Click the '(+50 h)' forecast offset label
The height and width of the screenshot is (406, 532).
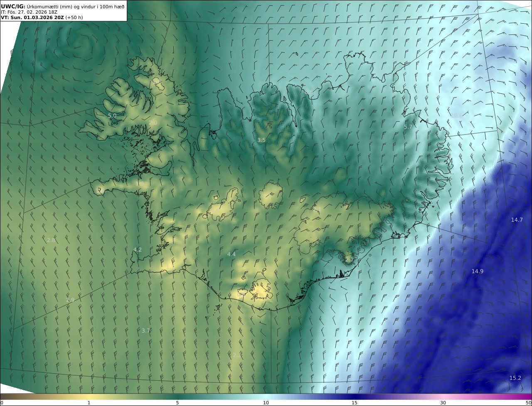pyautogui.click(x=74, y=17)
